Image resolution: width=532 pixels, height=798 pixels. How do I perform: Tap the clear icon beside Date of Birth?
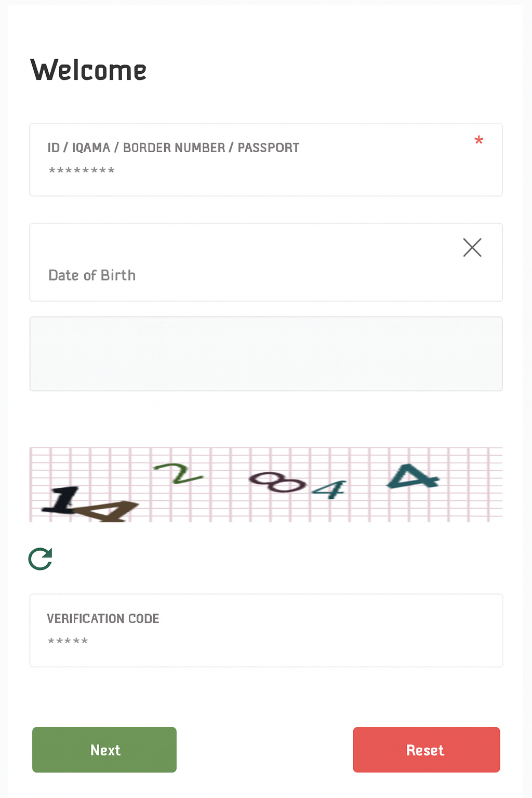(x=472, y=247)
